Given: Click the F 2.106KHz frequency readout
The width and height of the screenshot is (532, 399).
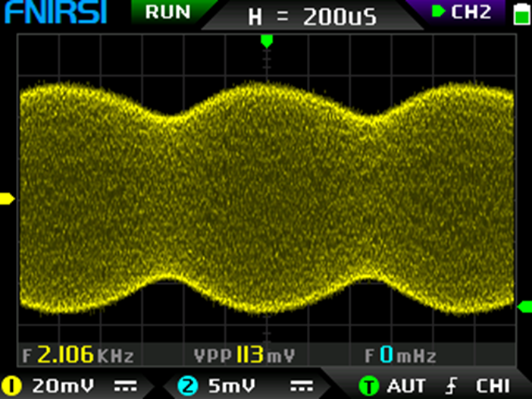Looking at the screenshot, I should 78,355.
